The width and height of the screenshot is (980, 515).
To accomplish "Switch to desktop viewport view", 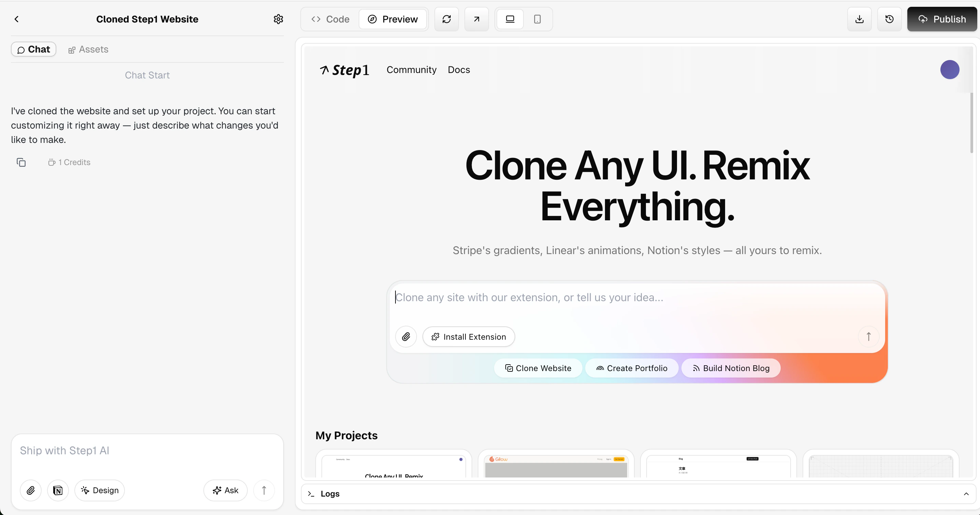I will pyautogui.click(x=510, y=19).
